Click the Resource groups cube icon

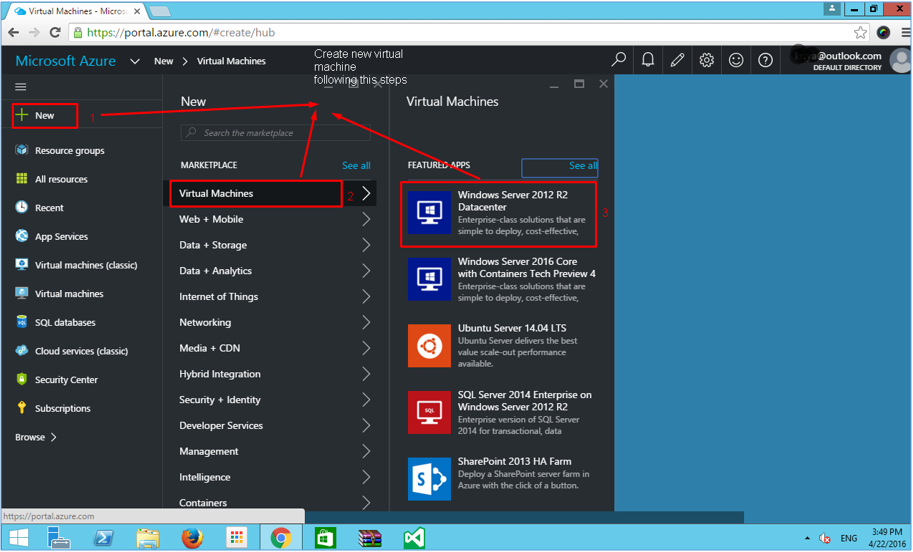[x=22, y=150]
